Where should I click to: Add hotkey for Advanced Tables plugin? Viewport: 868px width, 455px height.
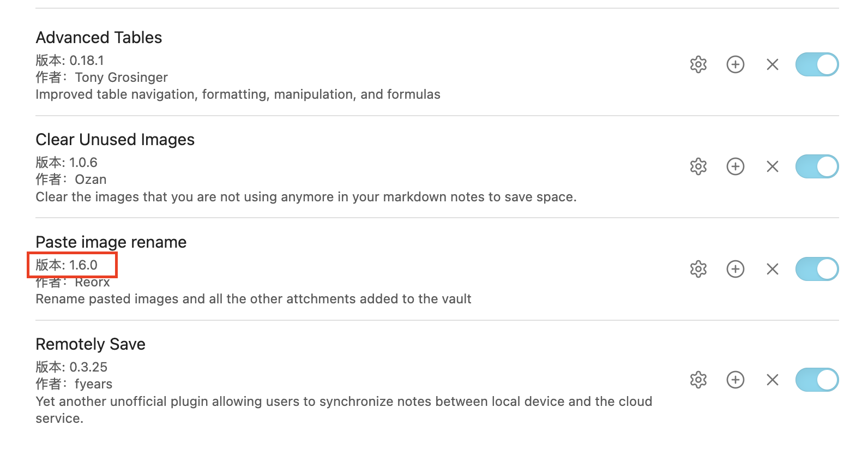point(736,64)
